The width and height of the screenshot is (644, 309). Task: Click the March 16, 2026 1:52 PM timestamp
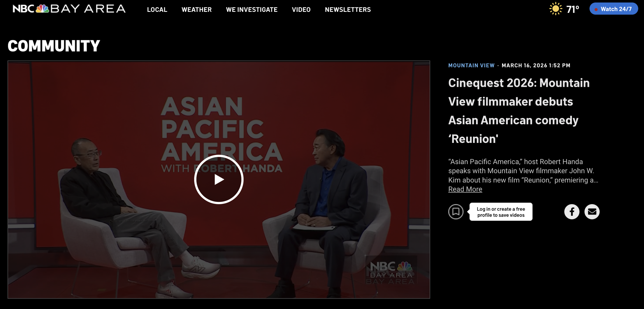[536, 65]
